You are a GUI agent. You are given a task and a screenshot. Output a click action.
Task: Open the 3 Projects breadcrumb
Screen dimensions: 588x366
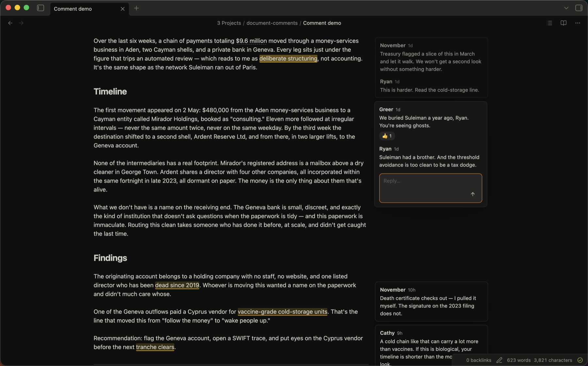[229, 23]
